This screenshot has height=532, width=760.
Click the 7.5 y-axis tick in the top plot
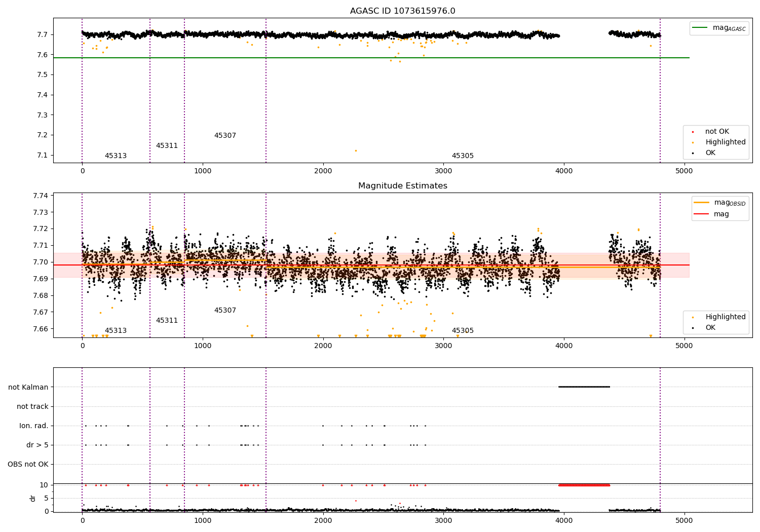tap(43, 75)
